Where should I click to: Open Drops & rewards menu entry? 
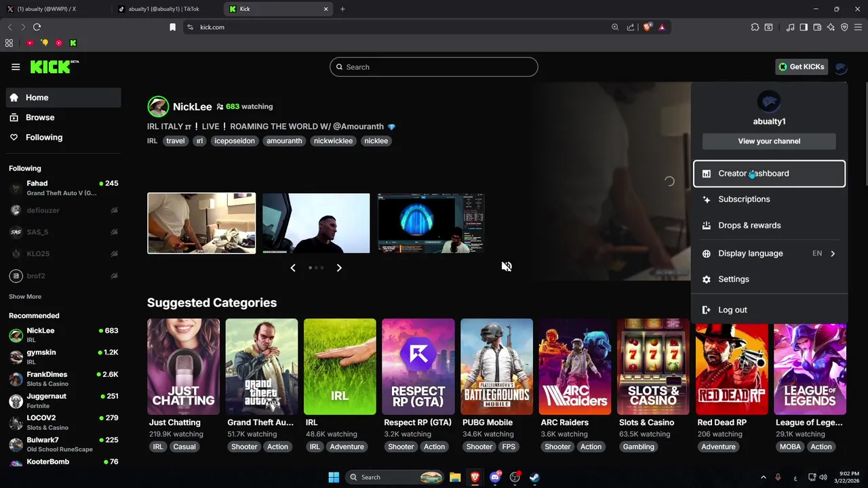tap(769, 225)
